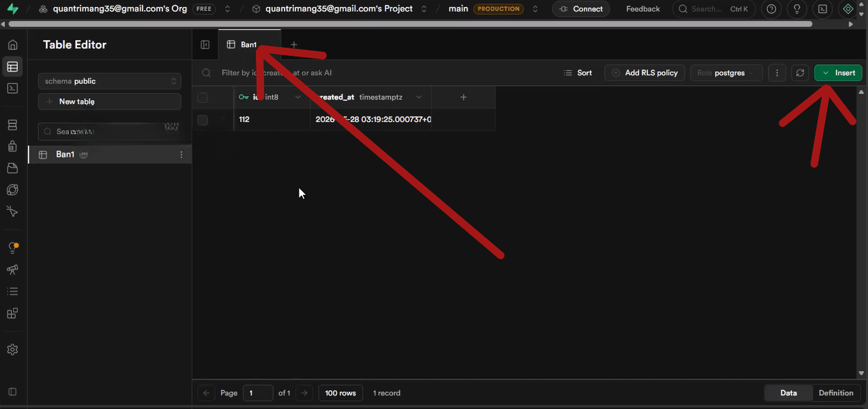Viewport: 868px width, 409px height.
Task: Open the id column header dropdown
Action: 298,97
